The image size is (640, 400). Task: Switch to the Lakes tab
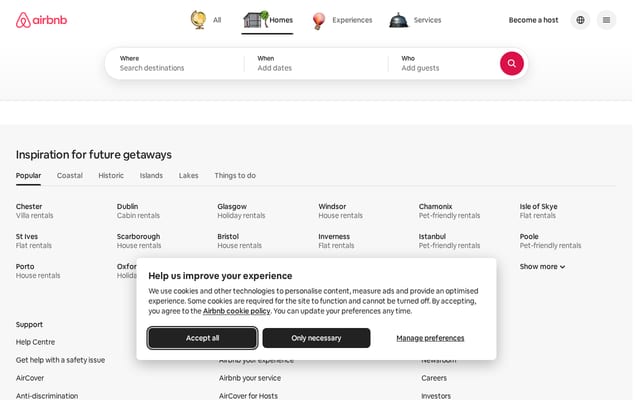(189, 176)
